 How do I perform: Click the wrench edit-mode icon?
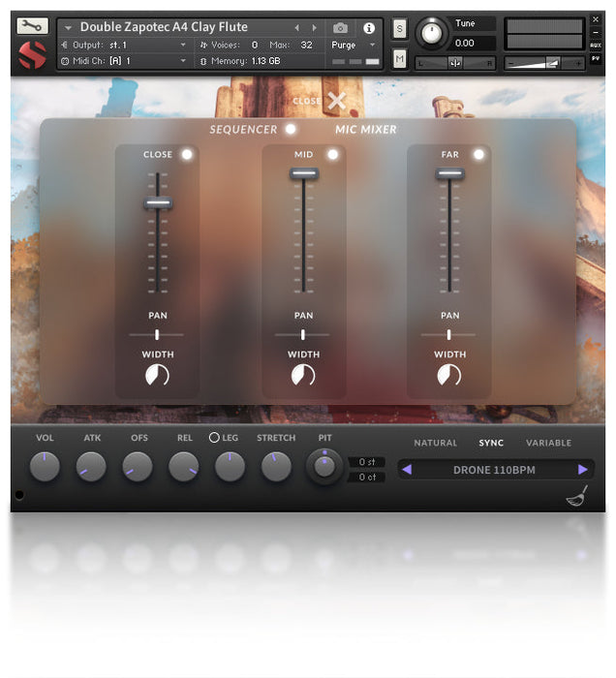click(32, 26)
